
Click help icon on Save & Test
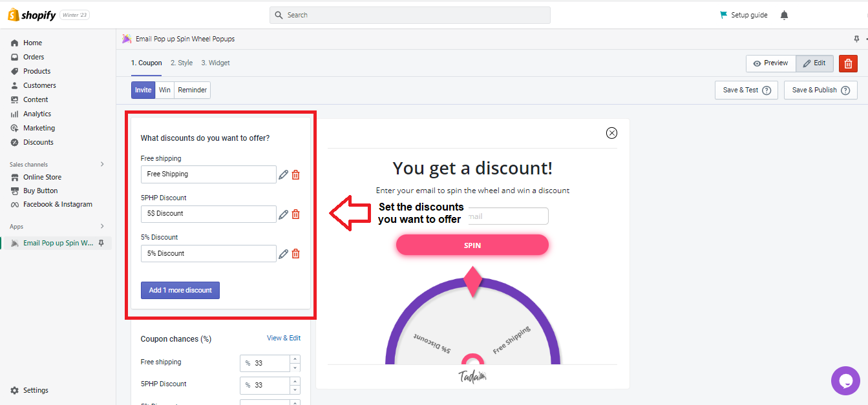(767, 90)
